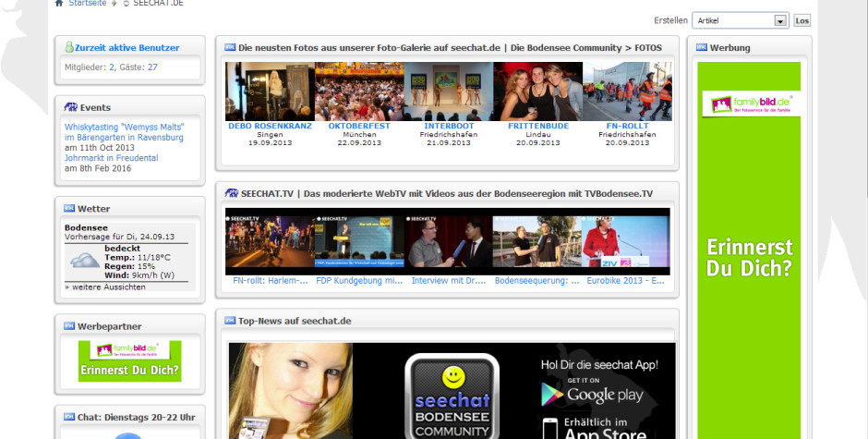Click the Top-News panel icon
Viewport: 868px width, 439px height.
pos(230,321)
